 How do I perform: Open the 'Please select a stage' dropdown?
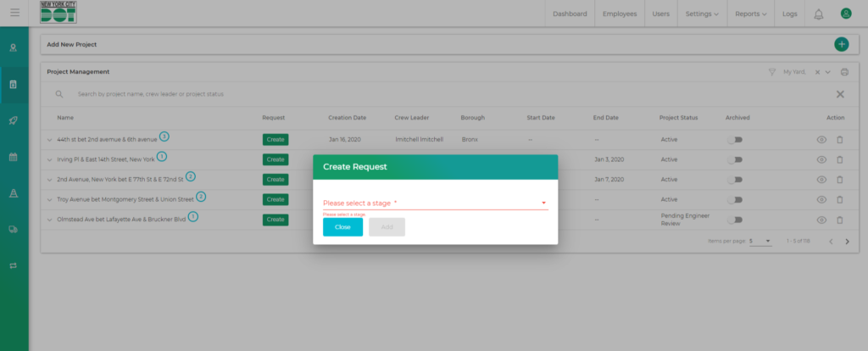tap(434, 203)
